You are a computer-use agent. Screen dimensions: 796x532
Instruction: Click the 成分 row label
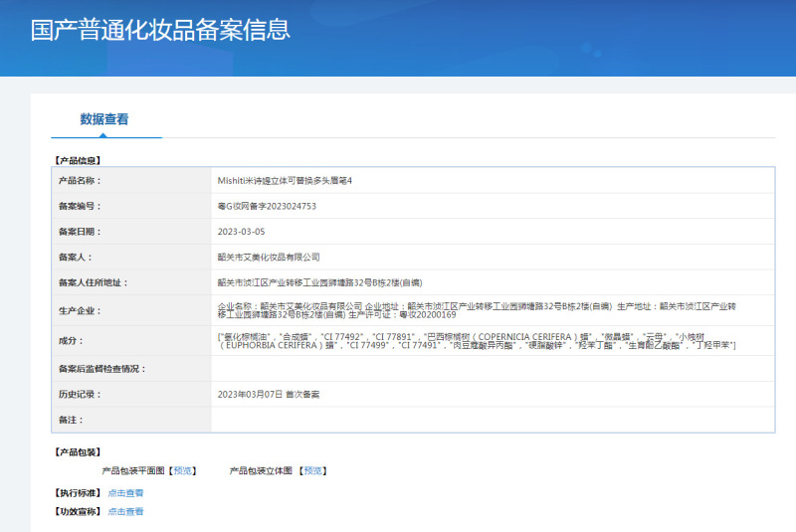click(x=70, y=339)
